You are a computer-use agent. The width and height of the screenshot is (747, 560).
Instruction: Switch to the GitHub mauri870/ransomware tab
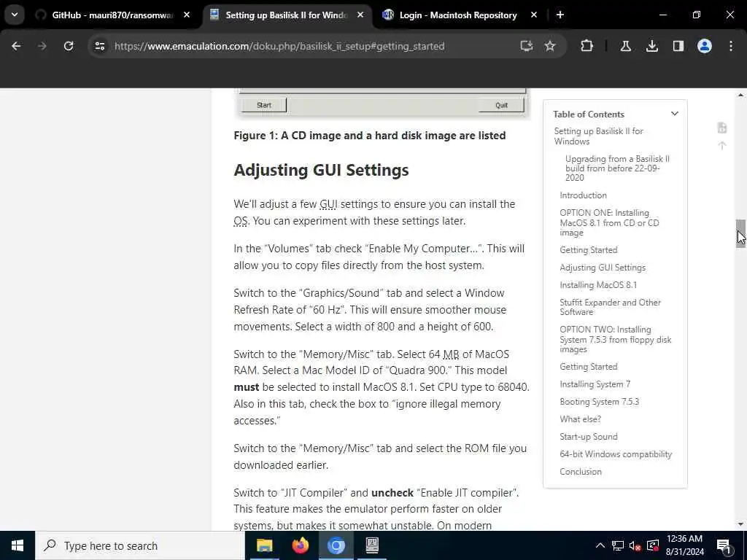point(112,15)
